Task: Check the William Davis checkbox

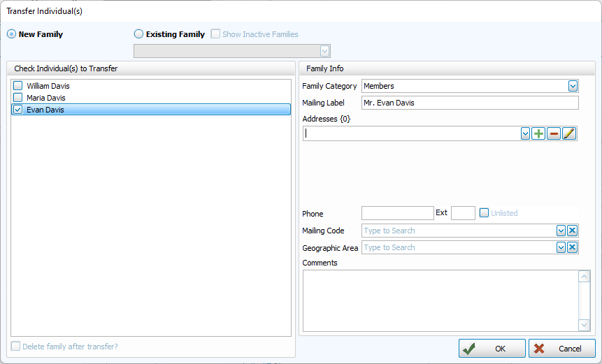Action: 18,86
